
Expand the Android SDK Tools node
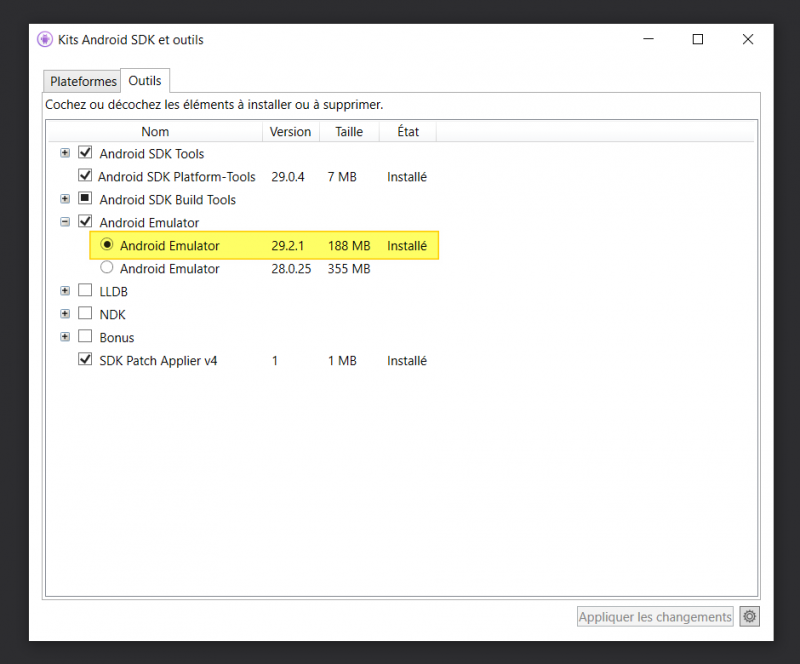pyautogui.click(x=65, y=153)
